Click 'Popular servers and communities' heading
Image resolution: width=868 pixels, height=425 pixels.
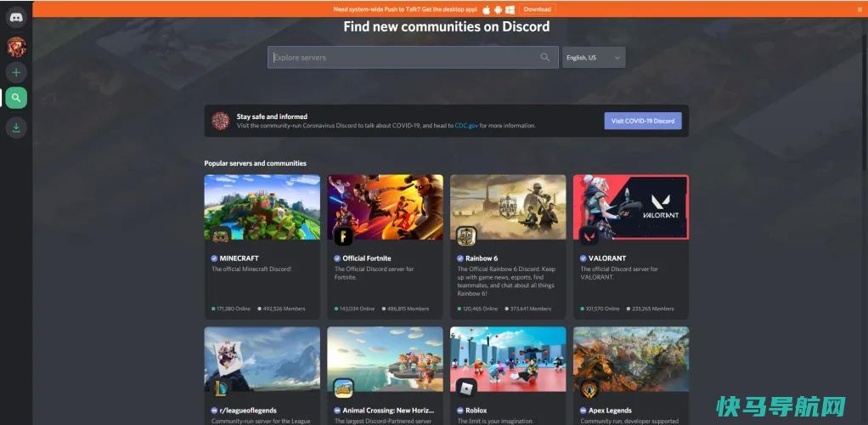coord(255,163)
